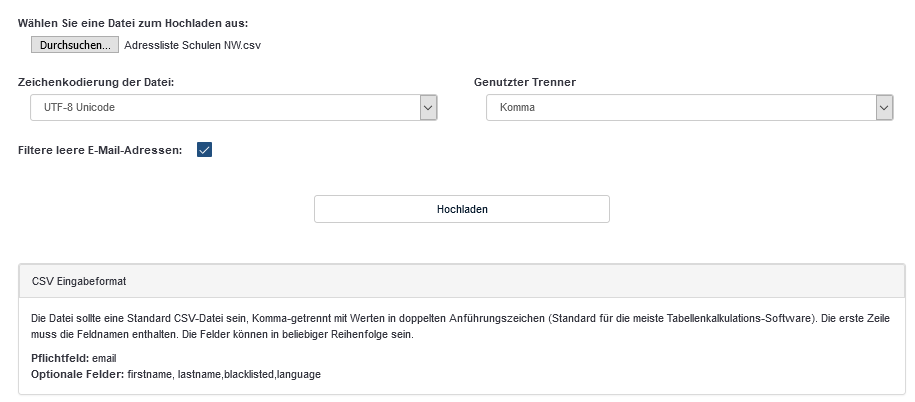Click the CSV format description paragraph
This screenshot has width=915, height=402.
pos(400,318)
